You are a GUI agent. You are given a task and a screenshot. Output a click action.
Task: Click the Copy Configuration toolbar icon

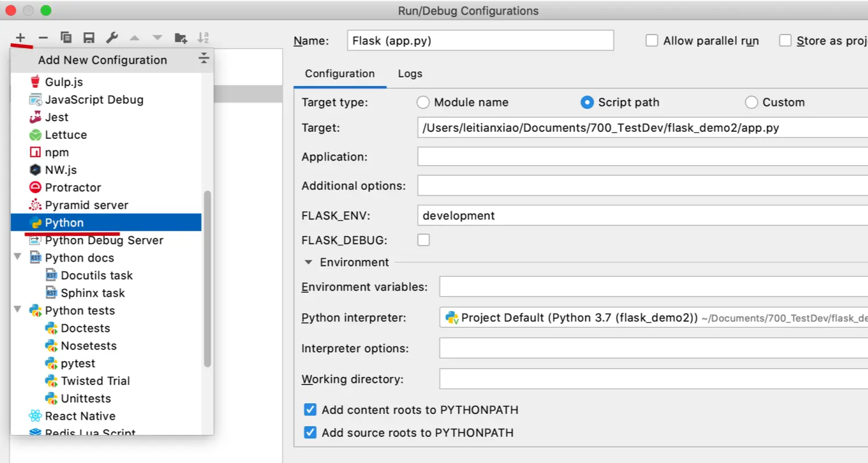[x=66, y=38]
